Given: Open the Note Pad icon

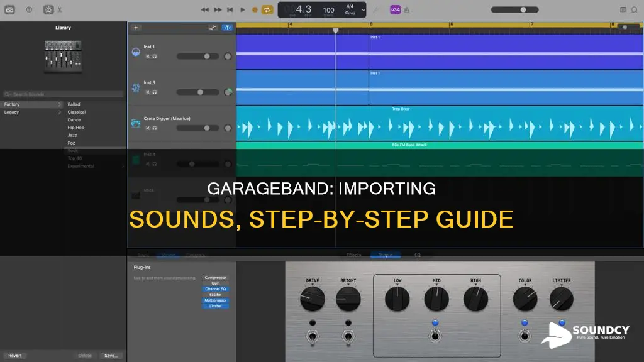Looking at the screenshot, I should pyautogui.click(x=623, y=9).
